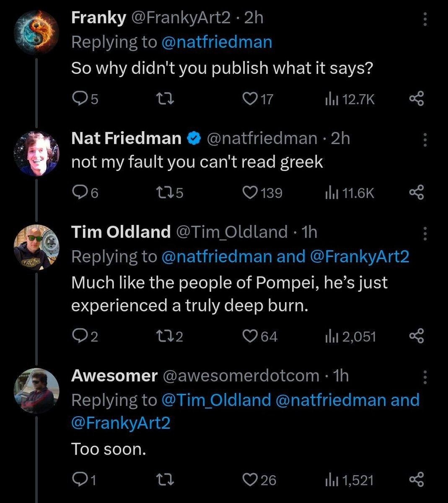Screen dimensions: 448x503
Task: Like Tim Oldland's Pompei tweet
Action: coord(260,336)
